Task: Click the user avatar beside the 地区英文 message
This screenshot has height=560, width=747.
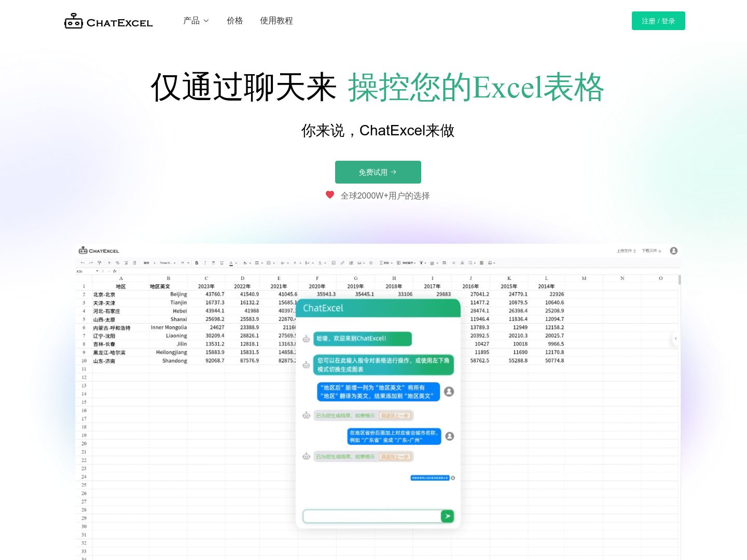Action: pyautogui.click(x=449, y=391)
